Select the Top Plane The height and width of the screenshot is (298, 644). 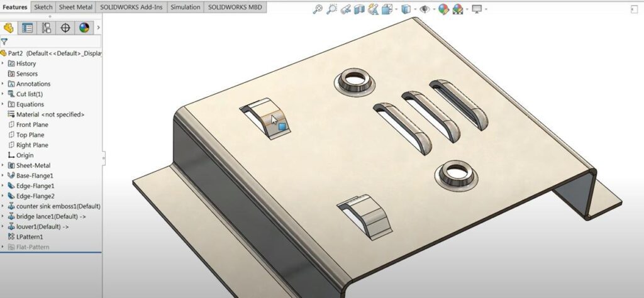pyautogui.click(x=26, y=135)
